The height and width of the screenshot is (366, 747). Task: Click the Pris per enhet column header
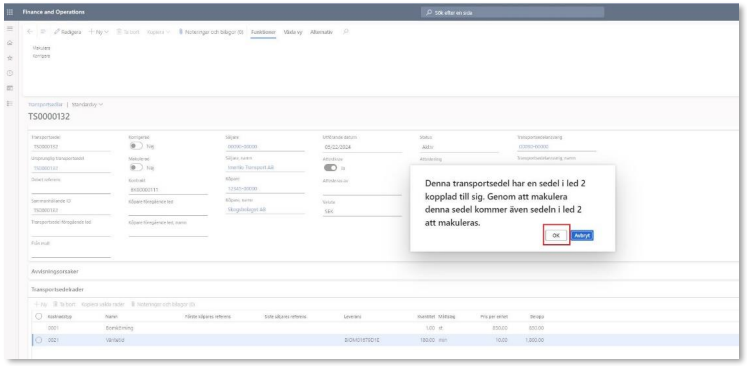click(494, 316)
